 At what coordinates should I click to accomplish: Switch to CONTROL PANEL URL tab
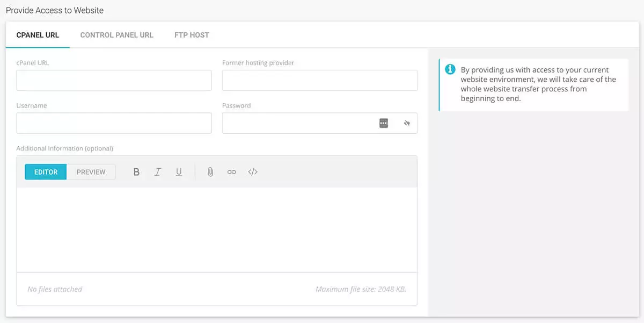click(x=116, y=35)
